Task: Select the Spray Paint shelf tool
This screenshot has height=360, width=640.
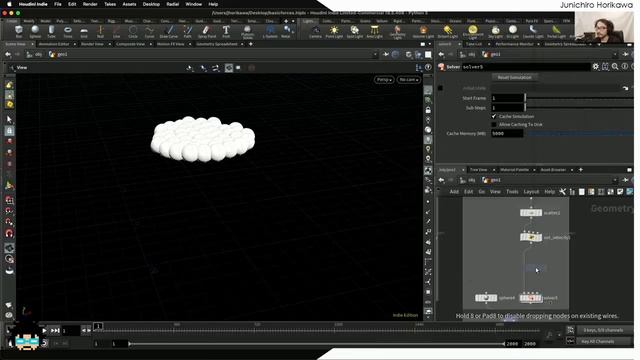Action: coord(207,31)
